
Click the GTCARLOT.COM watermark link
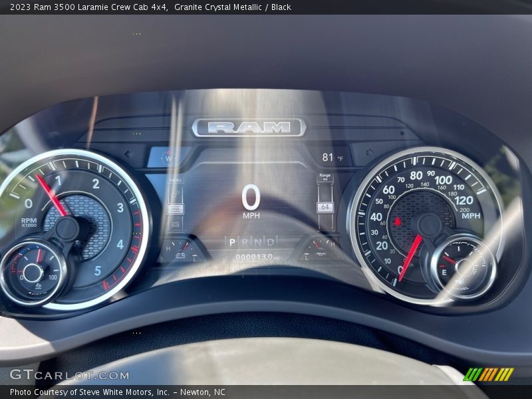pos(69,375)
